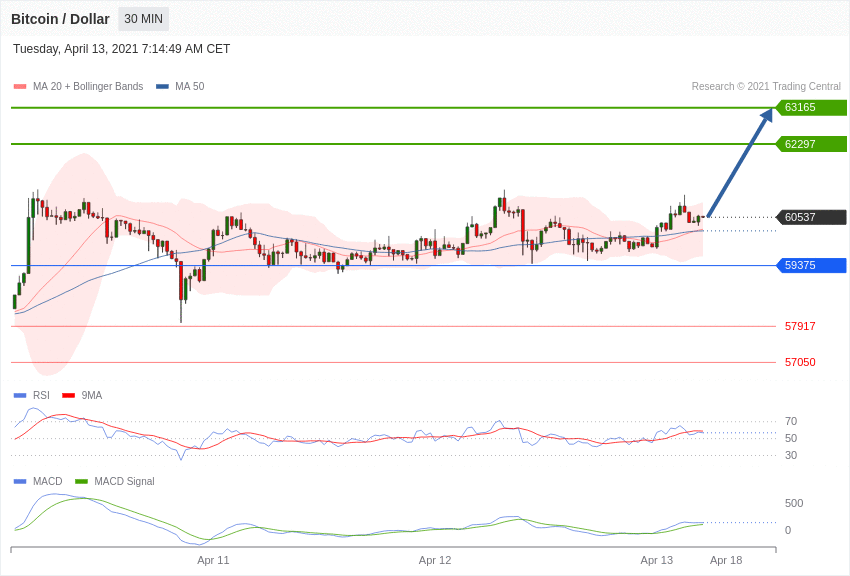Click the Apr 12 date axis label
This screenshot has height=576, width=850.
click(435, 560)
